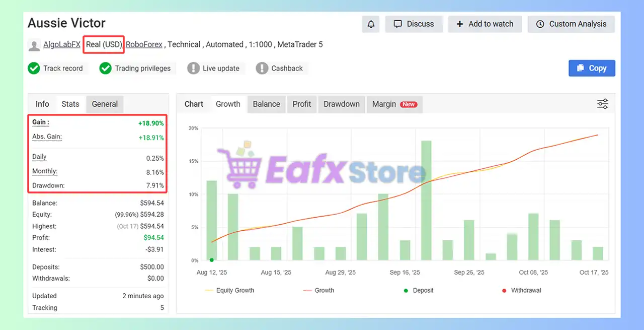Click the Add to watch button

click(485, 24)
